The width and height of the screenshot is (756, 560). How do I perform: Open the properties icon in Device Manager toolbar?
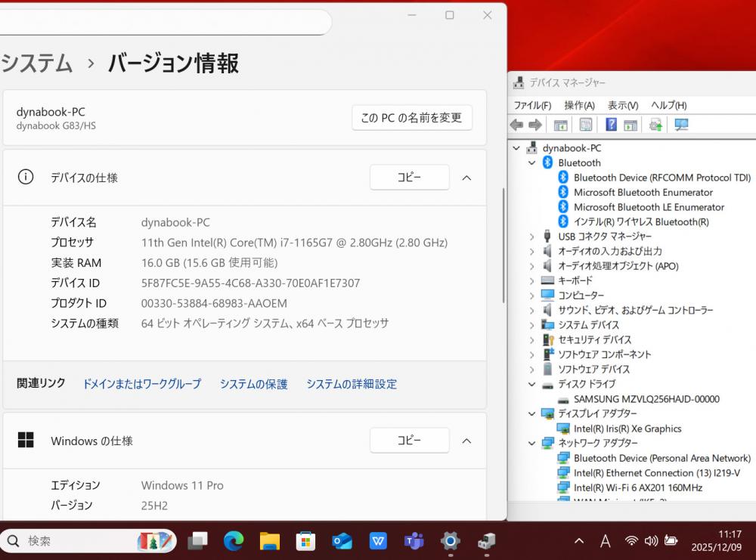click(x=586, y=125)
